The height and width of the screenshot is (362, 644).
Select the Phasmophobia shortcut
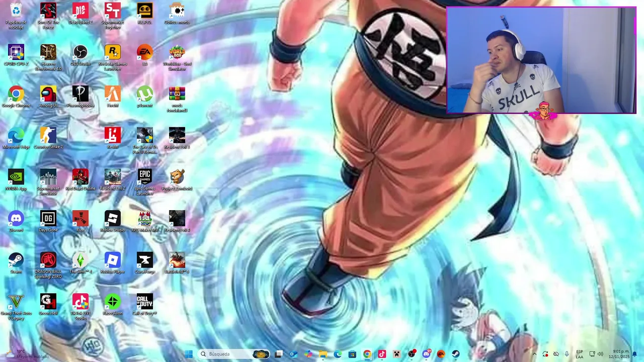(80, 97)
